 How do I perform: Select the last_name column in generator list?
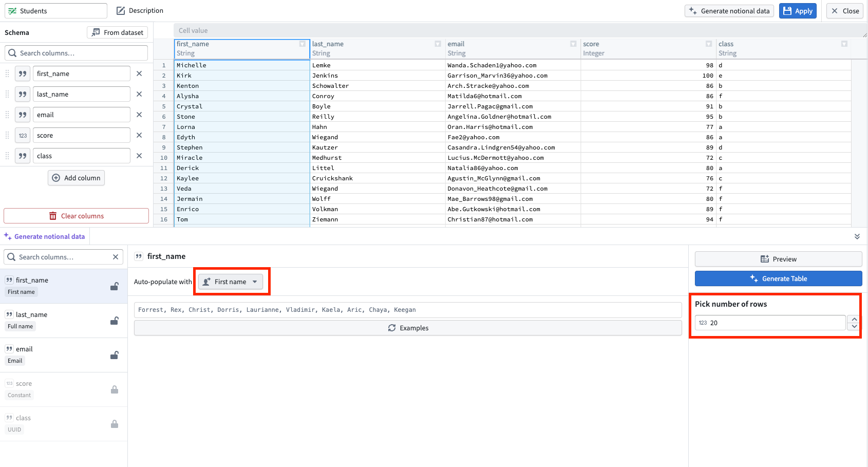(x=64, y=321)
